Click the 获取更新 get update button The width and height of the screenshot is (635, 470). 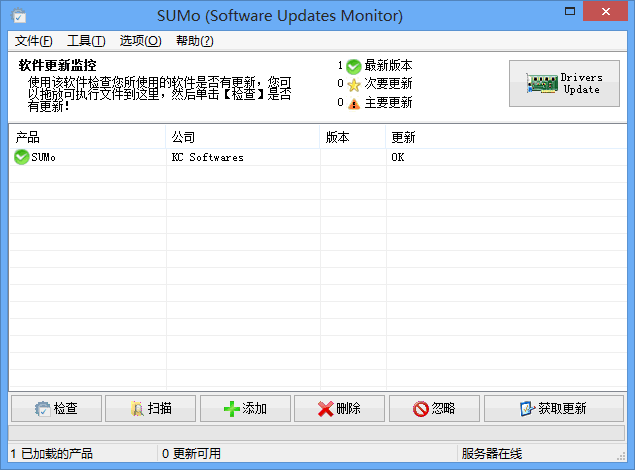click(x=554, y=408)
